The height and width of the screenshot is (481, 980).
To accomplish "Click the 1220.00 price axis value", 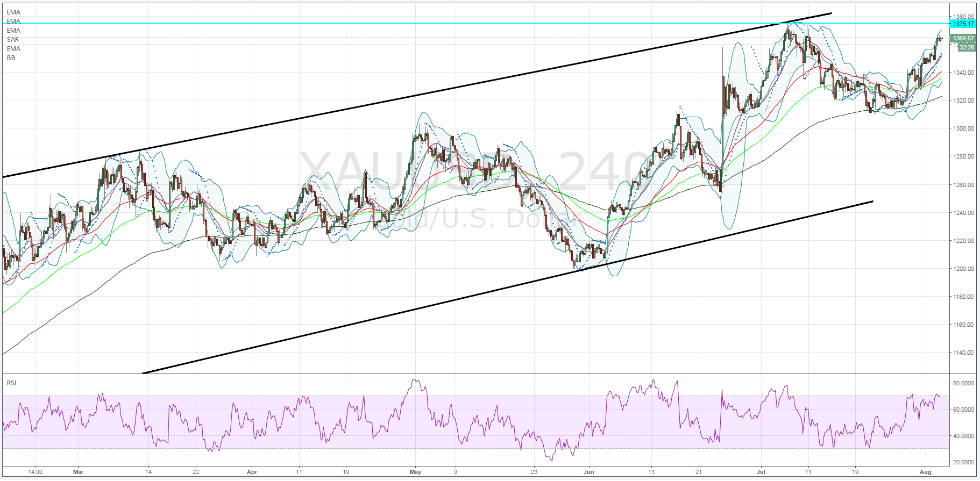I will point(964,241).
